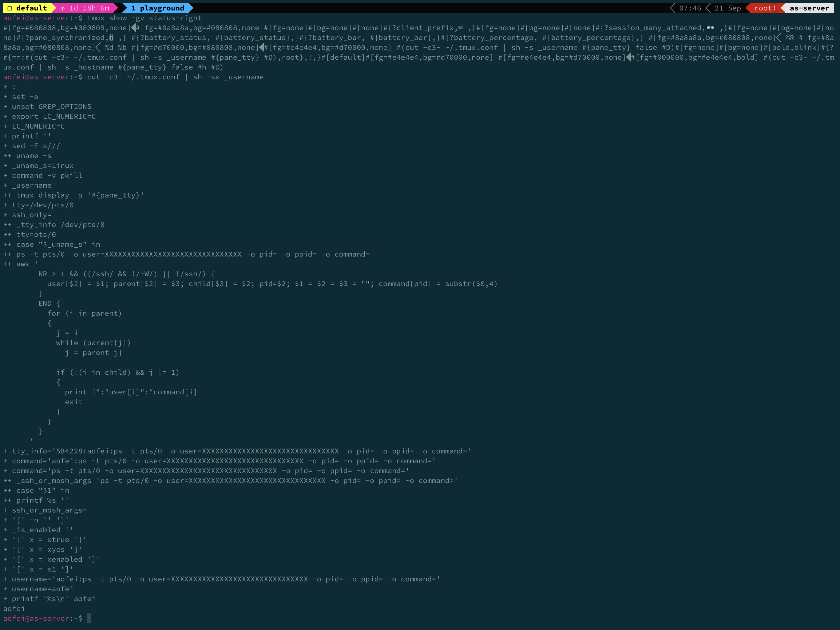Click the '+ ssh_only=' line
The width and height of the screenshot is (840, 630).
tap(27, 215)
